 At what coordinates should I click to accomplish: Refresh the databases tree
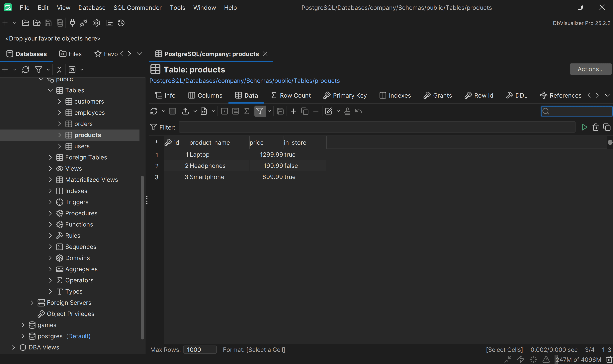coord(26,70)
